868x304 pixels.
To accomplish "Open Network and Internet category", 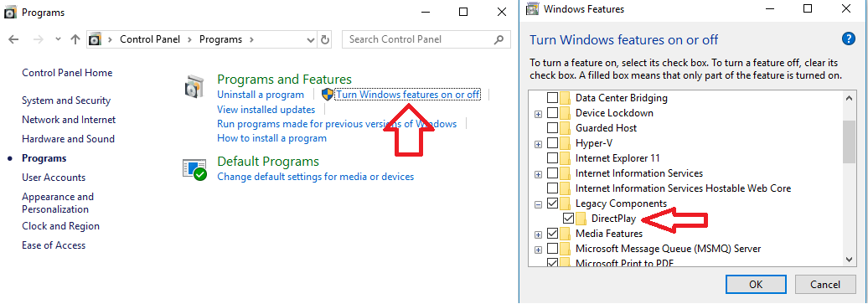I will pyautogui.click(x=69, y=120).
